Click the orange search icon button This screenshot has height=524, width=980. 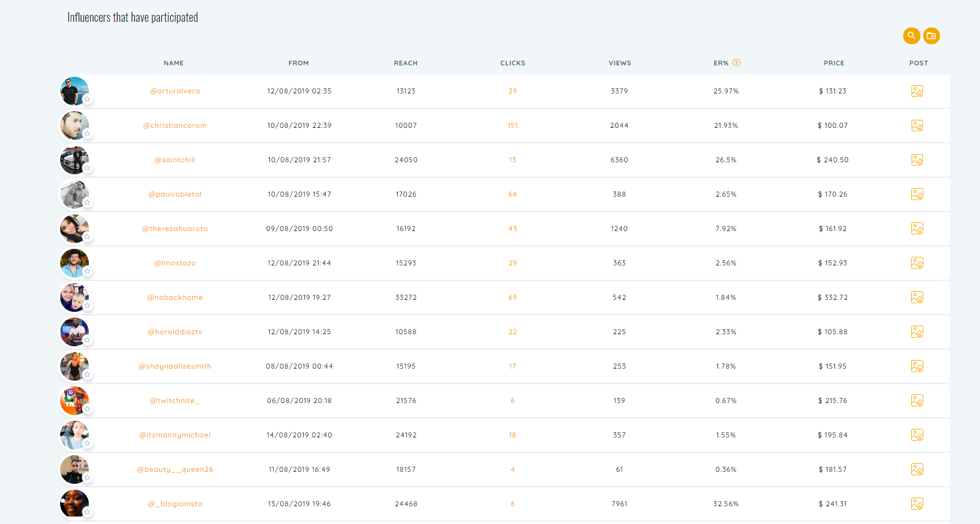point(911,36)
